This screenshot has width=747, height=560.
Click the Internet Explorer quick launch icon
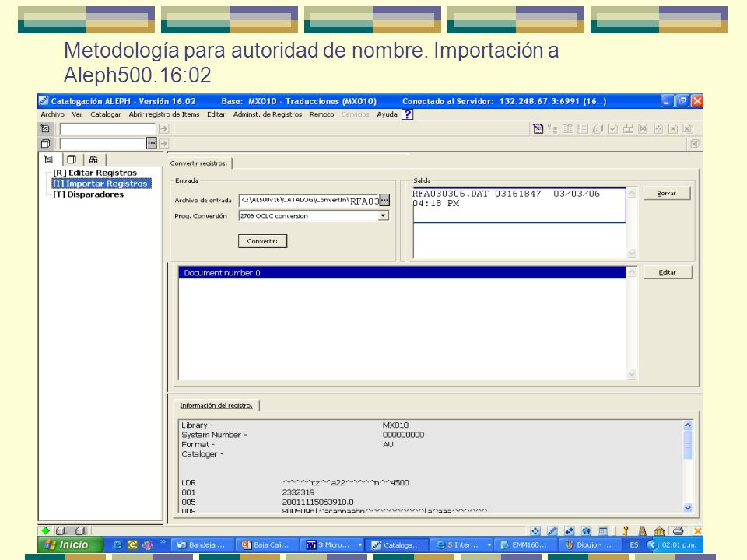point(117,544)
